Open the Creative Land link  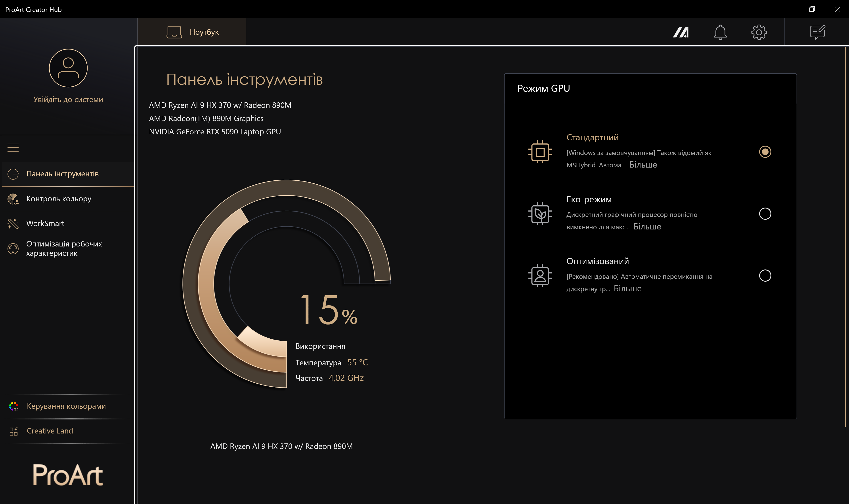point(50,431)
